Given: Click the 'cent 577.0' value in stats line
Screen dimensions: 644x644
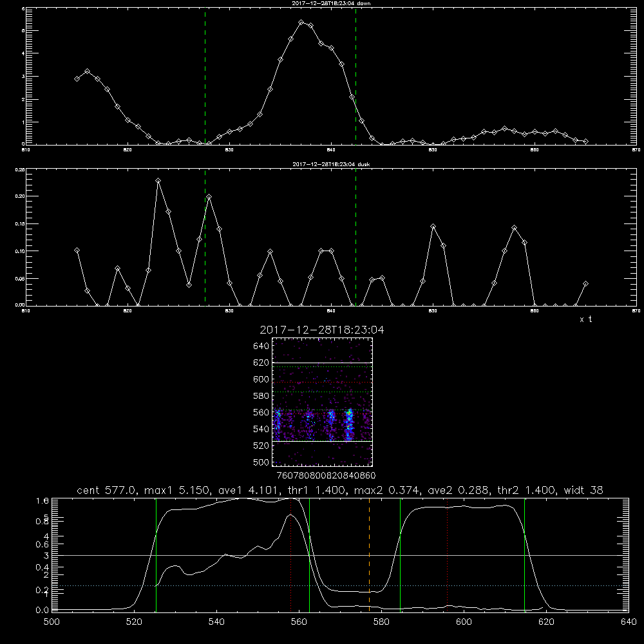Looking at the screenshot, I should (x=106, y=490).
